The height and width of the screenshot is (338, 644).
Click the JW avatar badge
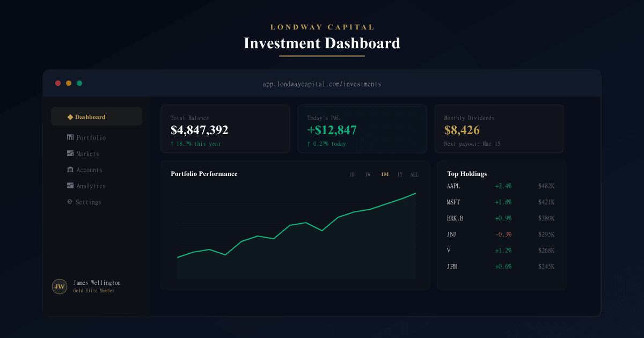(x=59, y=286)
